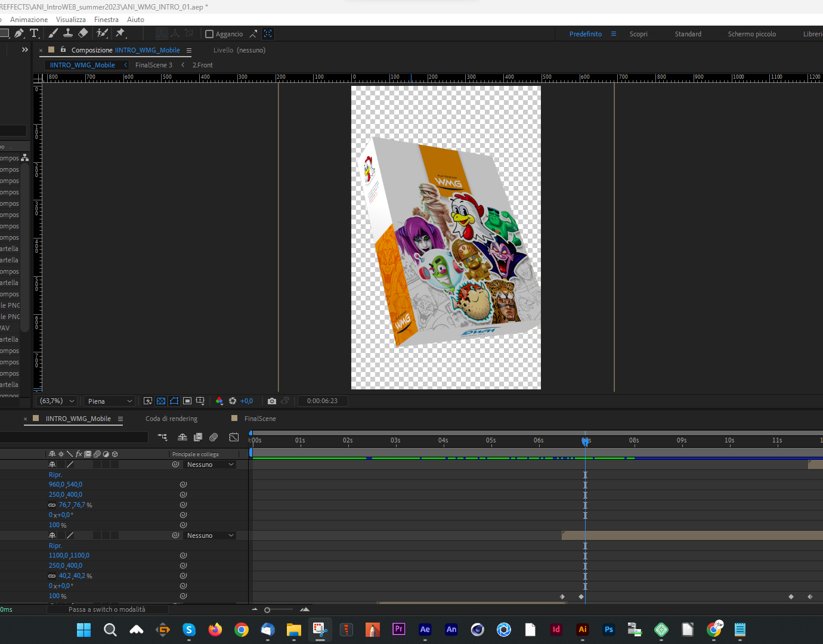Click the 2.Front breadcrumb
Screen dimensions: 823x644
click(202, 65)
